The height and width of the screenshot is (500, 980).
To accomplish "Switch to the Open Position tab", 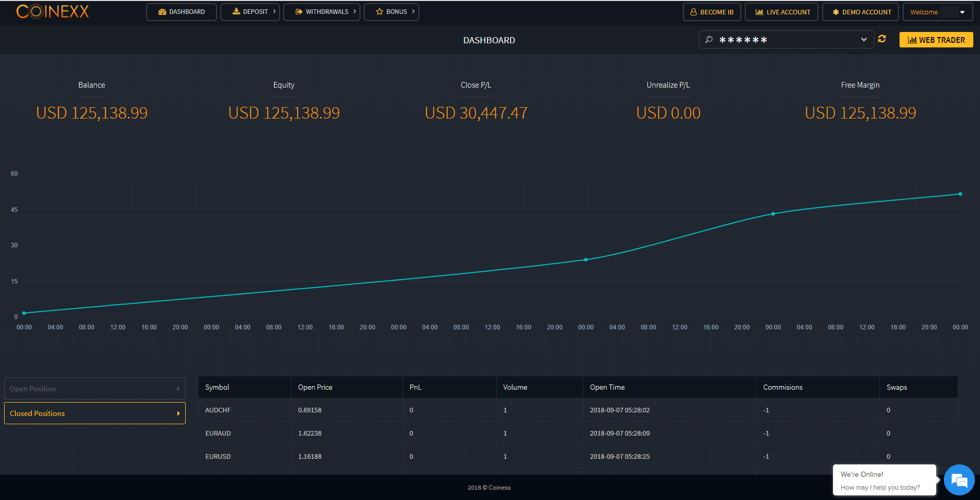I will (x=95, y=389).
